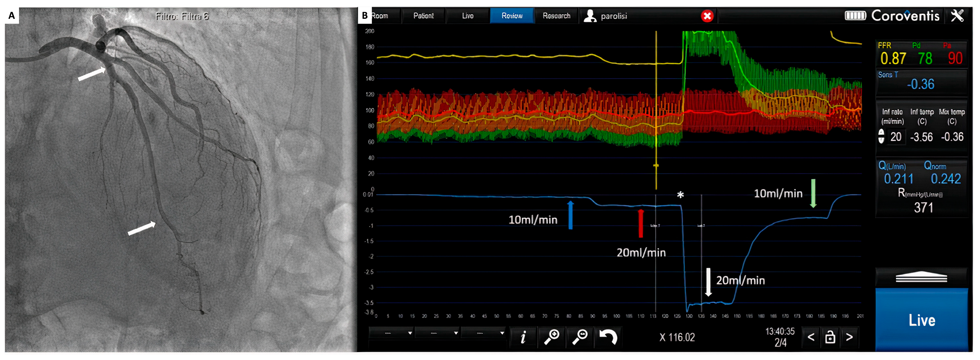Viewport: 980px width, 360px height.
Task: Click the infusion rate value 20
Action: [x=896, y=137]
